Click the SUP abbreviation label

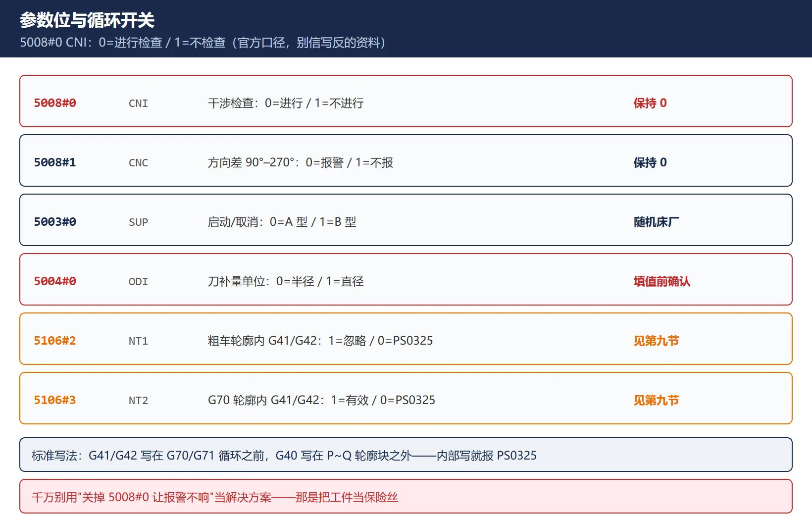click(x=138, y=222)
